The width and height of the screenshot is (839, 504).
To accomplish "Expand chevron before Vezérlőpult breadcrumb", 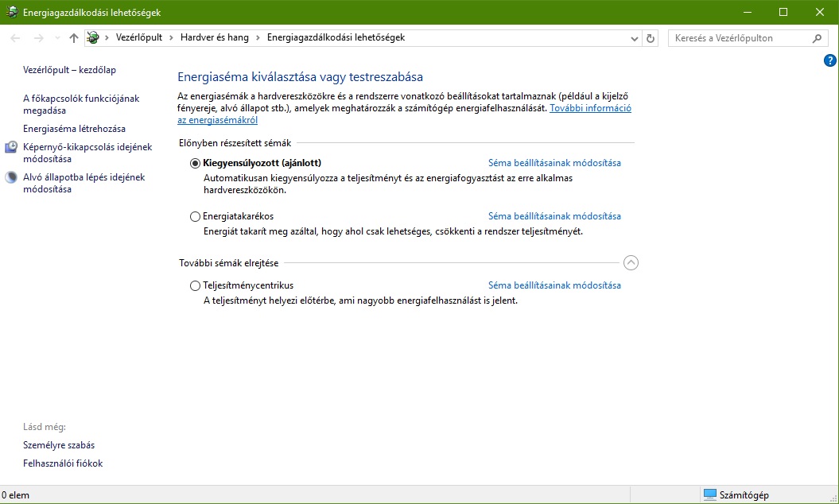I will click(x=107, y=37).
